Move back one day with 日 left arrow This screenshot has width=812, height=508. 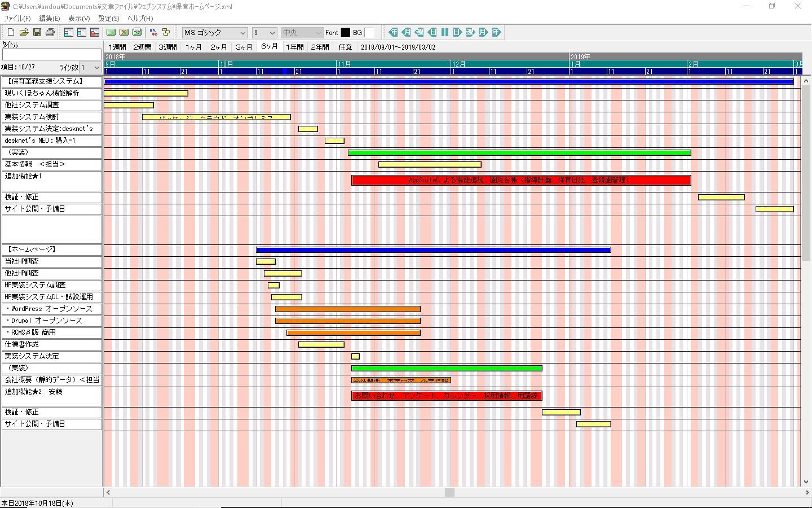(x=432, y=32)
